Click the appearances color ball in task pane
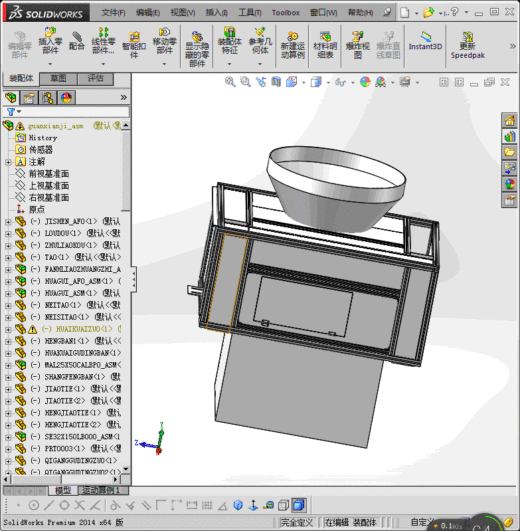The height and width of the screenshot is (531, 520). point(509,184)
